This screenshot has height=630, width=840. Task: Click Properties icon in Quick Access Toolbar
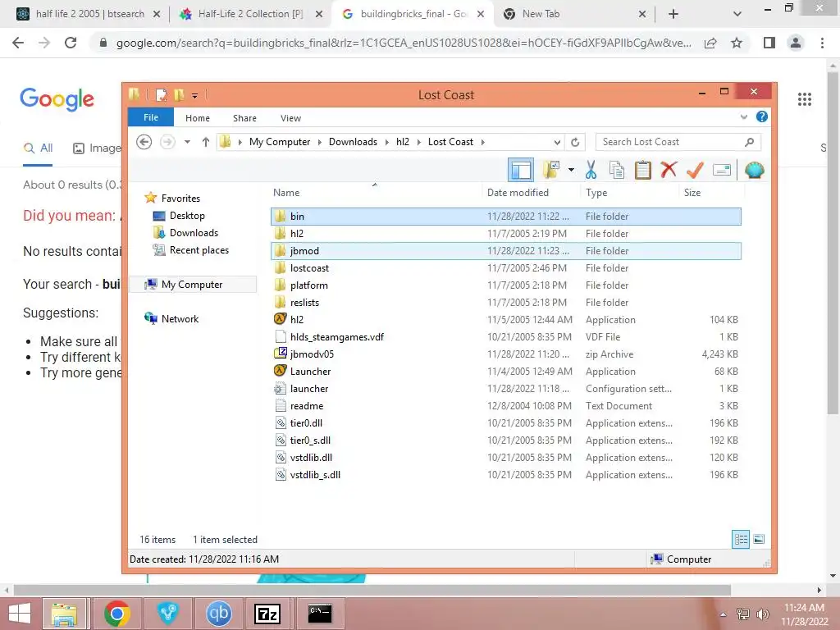pos(161,95)
